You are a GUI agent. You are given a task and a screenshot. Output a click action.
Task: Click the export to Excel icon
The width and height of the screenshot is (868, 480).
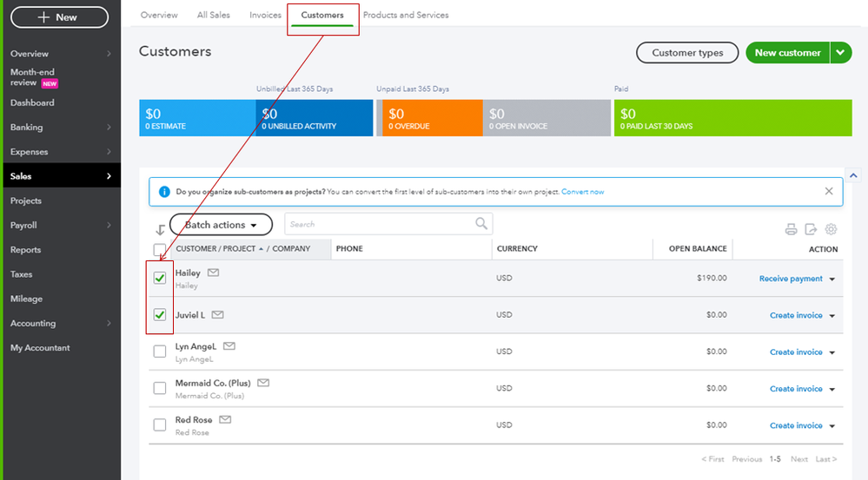coord(811,229)
